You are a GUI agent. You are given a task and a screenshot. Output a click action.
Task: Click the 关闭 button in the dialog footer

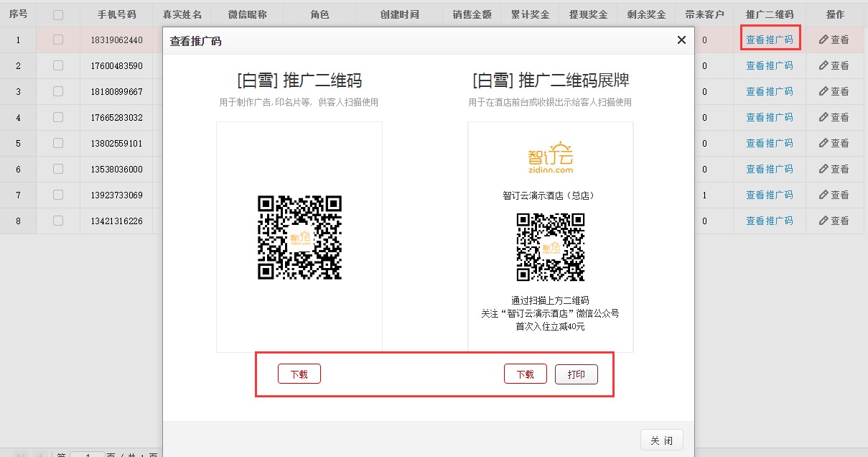pyautogui.click(x=662, y=440)
